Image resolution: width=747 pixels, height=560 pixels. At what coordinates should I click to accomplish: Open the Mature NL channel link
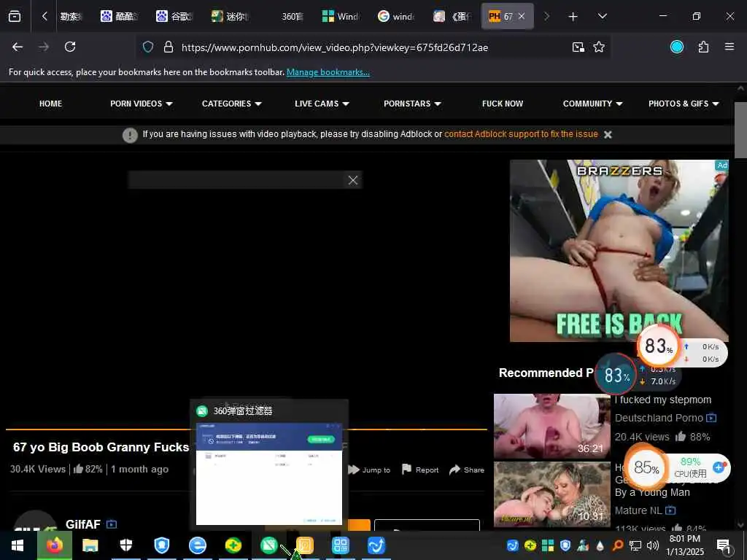(638, 510)
